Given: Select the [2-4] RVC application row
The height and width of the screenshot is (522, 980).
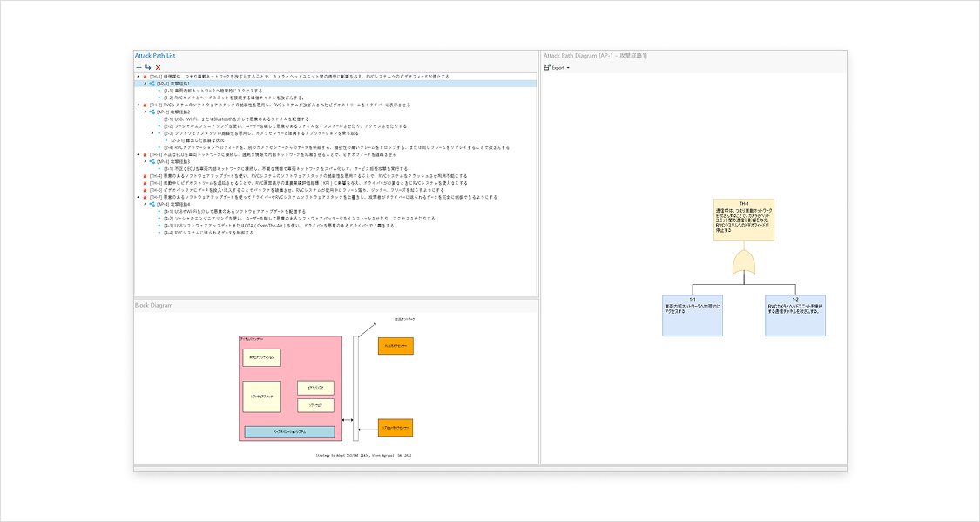Looking at the screenshot, I should (x=336, y=147).
